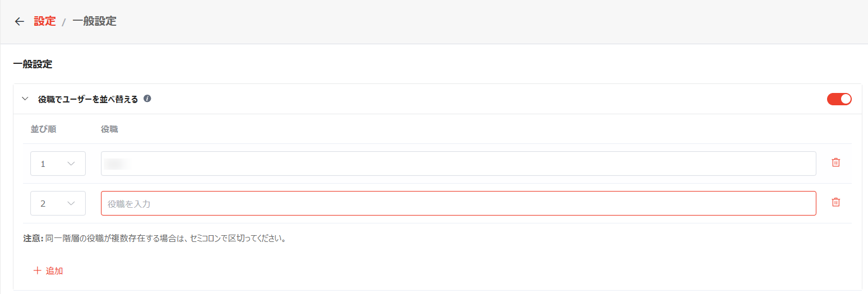Click the plus icon next to 追加
The width and height of the screenshot is (868, 294).
pos(38,270)
